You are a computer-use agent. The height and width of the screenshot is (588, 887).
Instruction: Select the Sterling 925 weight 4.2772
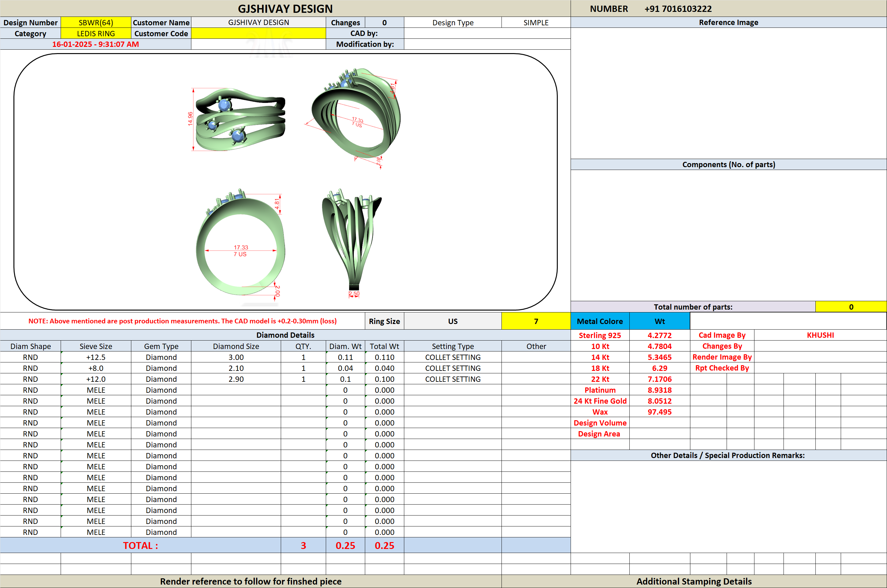(660, 335)
